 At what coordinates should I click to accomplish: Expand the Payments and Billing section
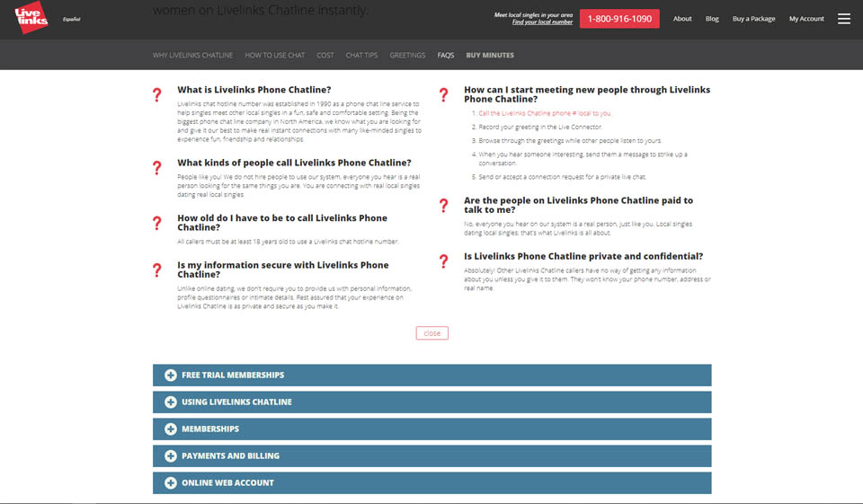click(x=230, y=456)
